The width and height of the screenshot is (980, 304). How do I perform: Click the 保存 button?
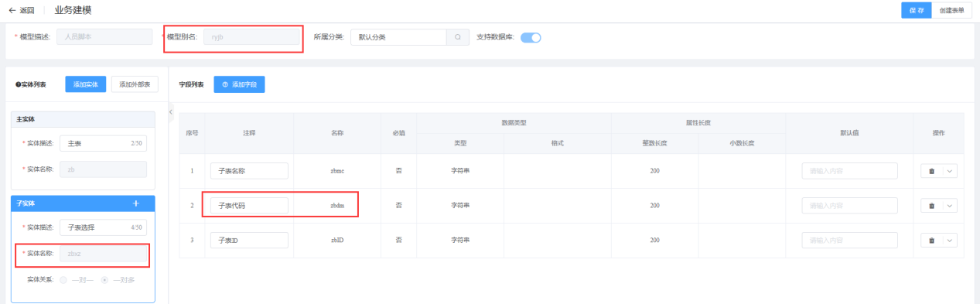click(x=917, y=10)
